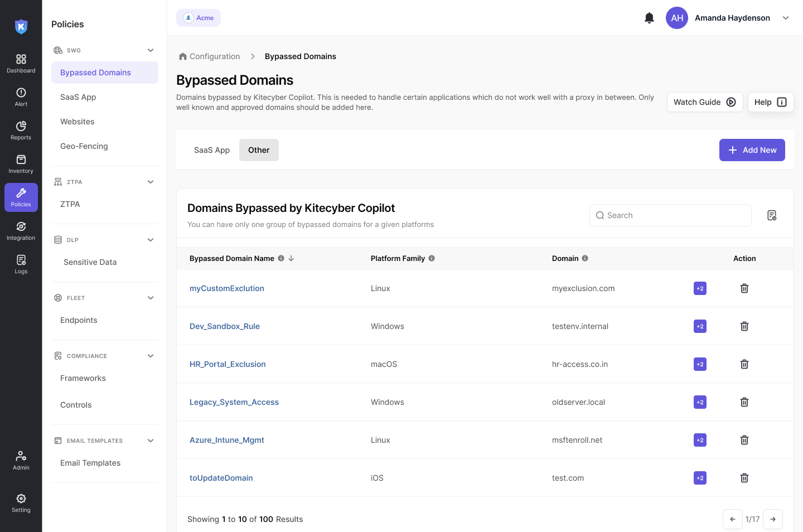Image resolution: width=803 pixels, height=532 pixels.
Task: Collapse the DLP section
Action: coord(151,240)
